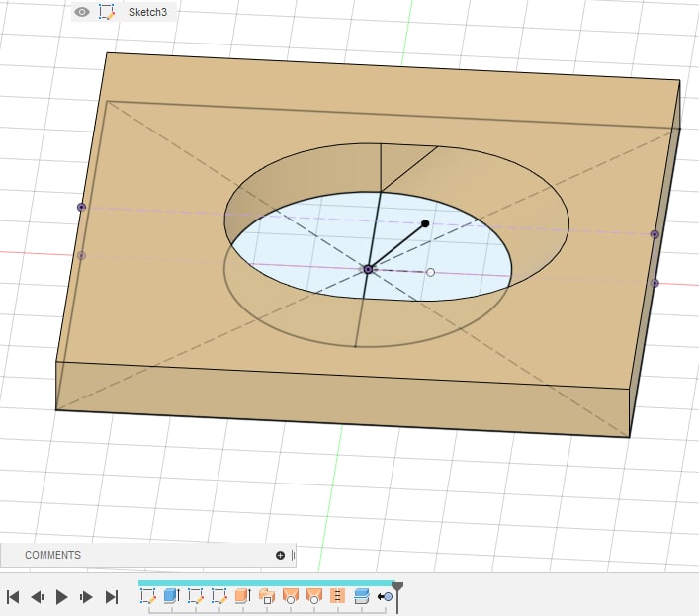Select the blue extrude feature in timeline

pos(172,596)
